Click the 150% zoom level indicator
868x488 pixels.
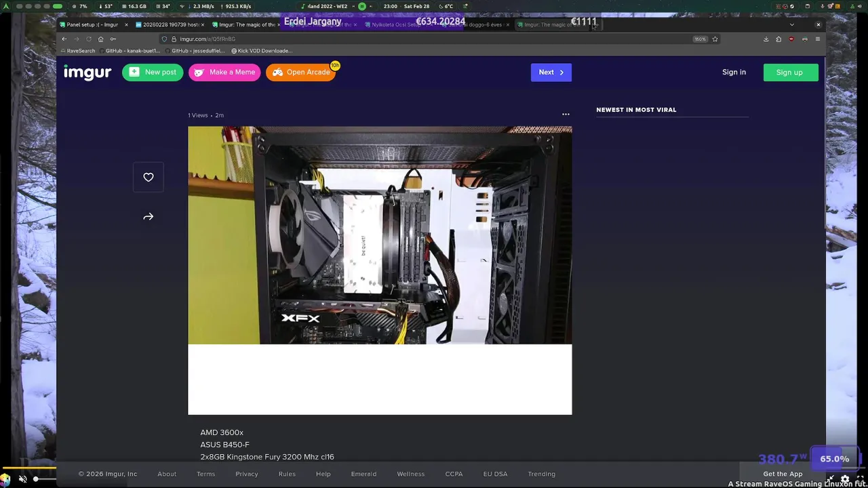[x=700, y=39]
